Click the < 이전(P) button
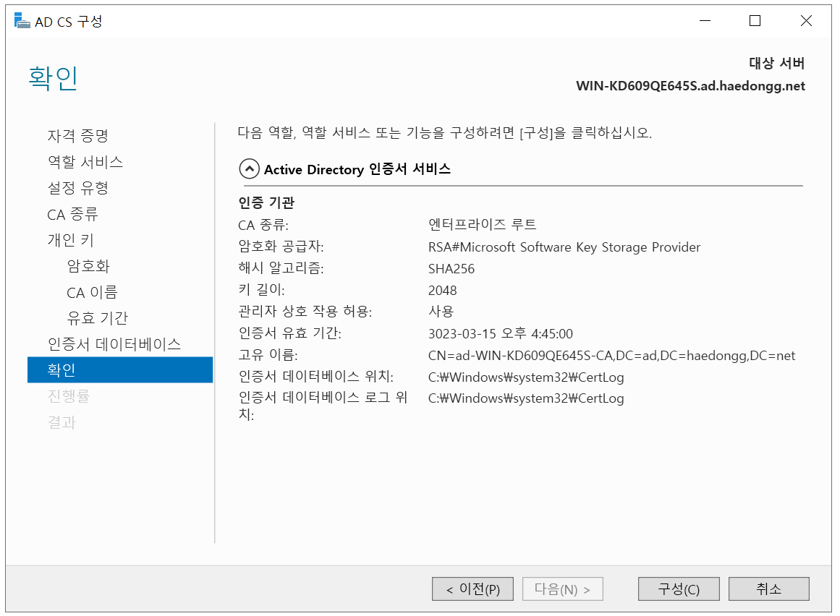Image resolution: width=840 pixels, height=616 pixels. pyautogui.click(x=472, y=589)
